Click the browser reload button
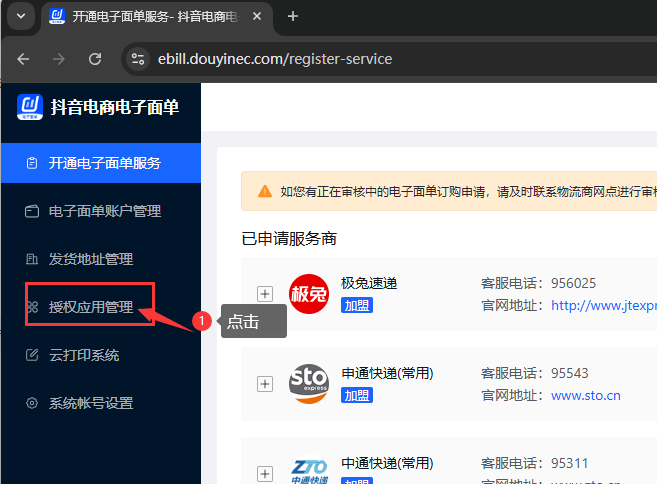The width and height of the screenshot is (657, 484). coord(95,59)
